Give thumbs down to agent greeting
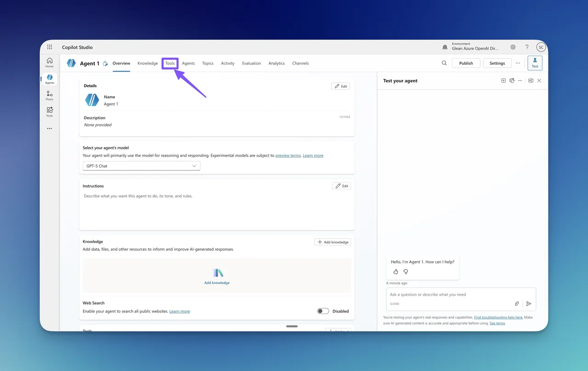588x371 pixels. coord(406,272)
